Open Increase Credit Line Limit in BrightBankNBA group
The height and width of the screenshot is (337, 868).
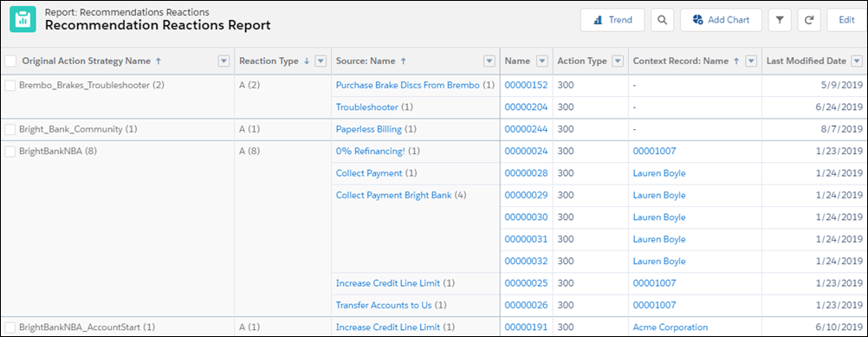(x=388, y=283)
